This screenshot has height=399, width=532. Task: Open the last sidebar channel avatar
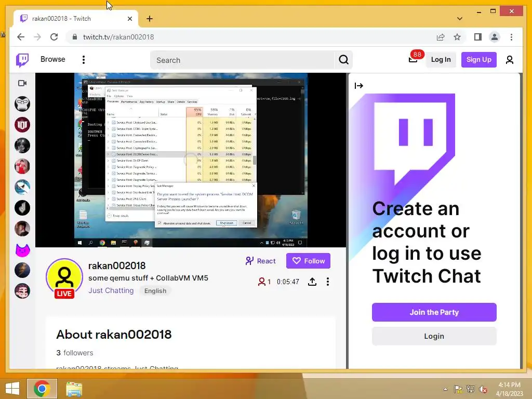[22, 291]
